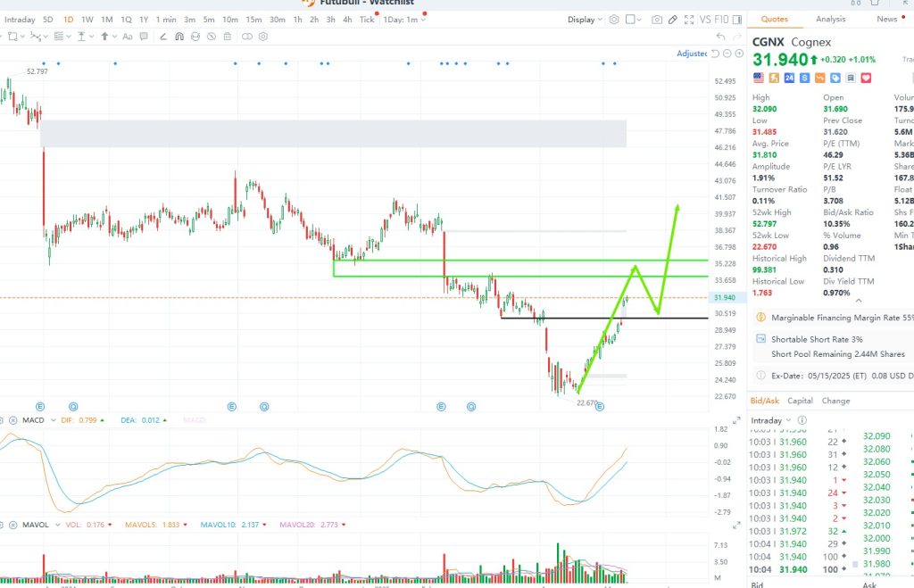Screen dimensions: 914x588
Task: Take a chart screenshot with camera icon
Action: 657,20
